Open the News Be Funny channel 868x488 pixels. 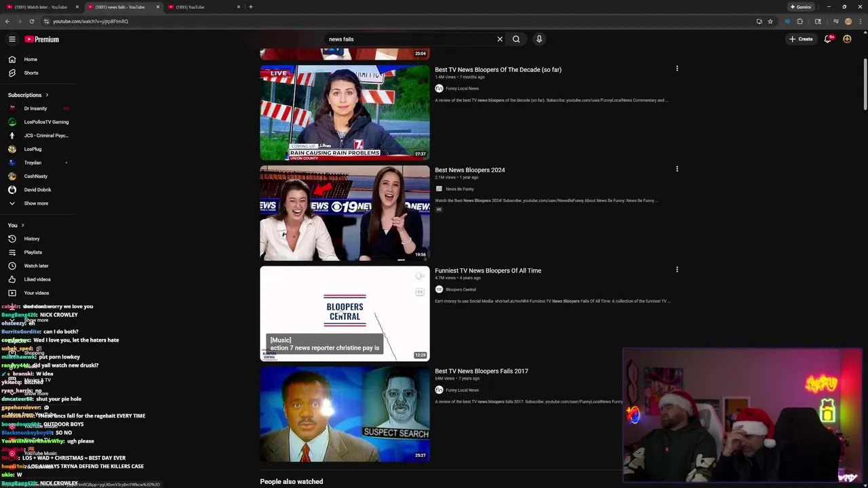pos(459,189)
